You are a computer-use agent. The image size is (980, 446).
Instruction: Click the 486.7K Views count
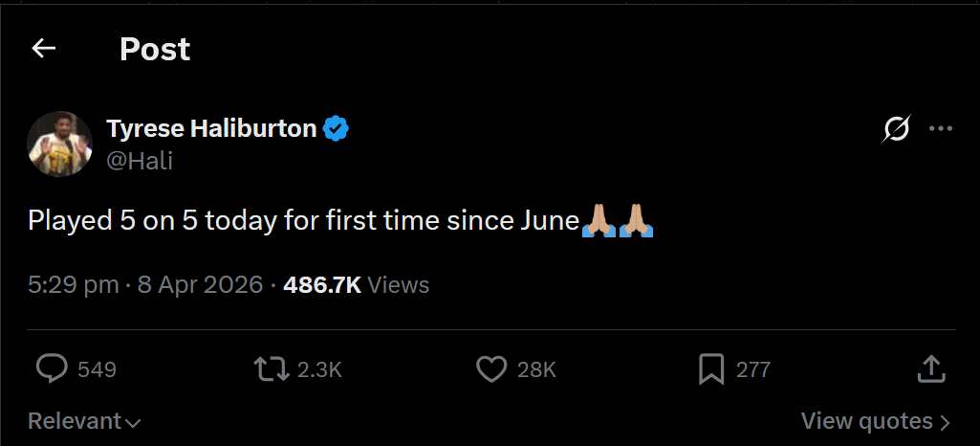[357, 285]
